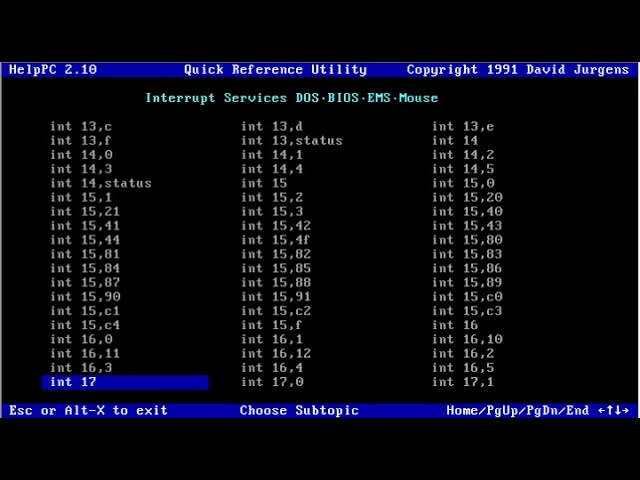Select 'int 15,85' entry

tap(276, 269)
